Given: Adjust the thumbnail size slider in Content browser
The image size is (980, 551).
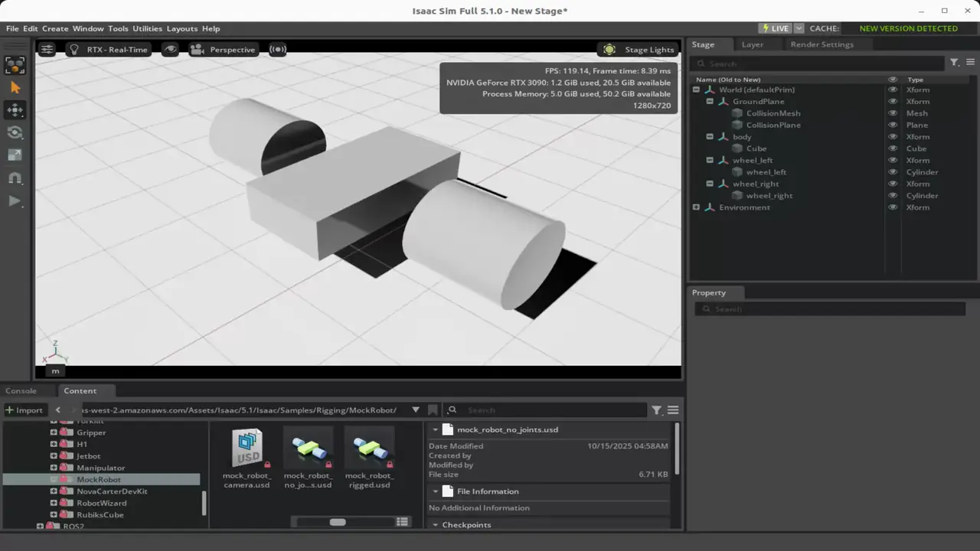Looking at the screenshot, I should click(338, 521).
